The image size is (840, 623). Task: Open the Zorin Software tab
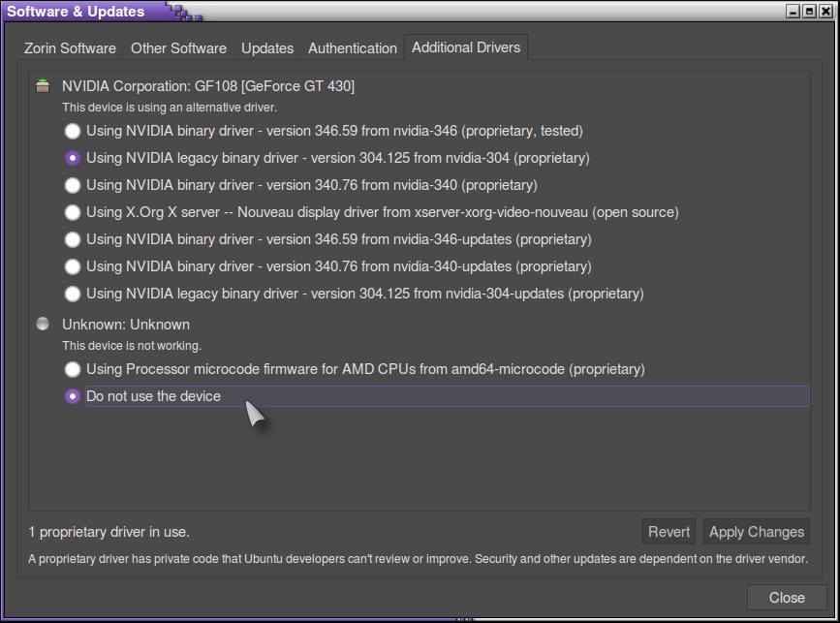tap(70, 47)
